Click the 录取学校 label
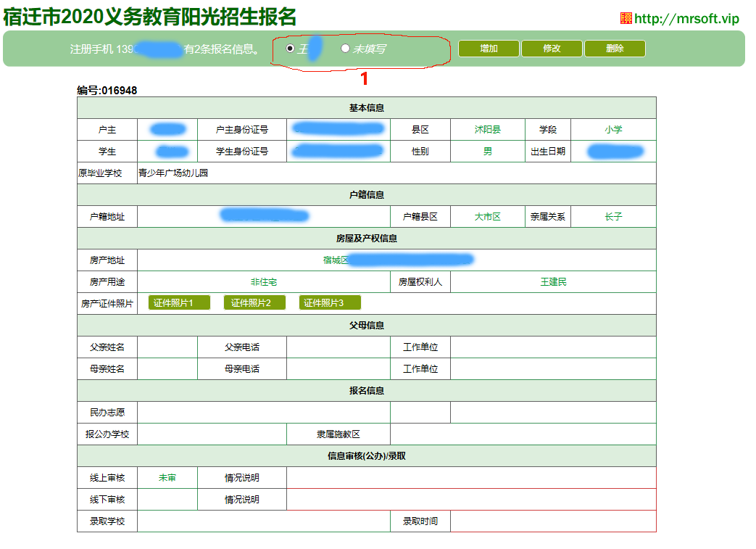756x549 pixels. (107, 521)
